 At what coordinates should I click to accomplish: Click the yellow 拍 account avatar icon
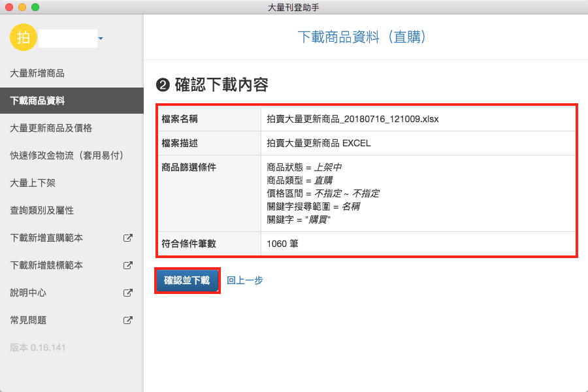(24, 37)
